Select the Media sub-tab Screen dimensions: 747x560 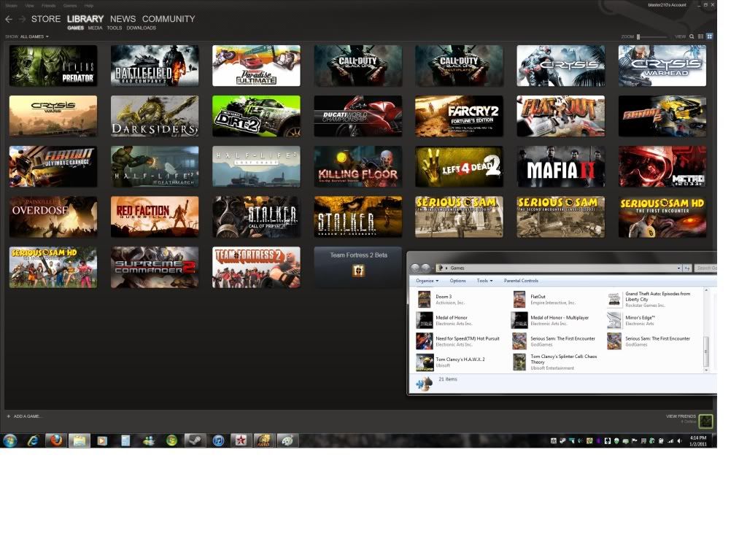click(x=96, y=28)
